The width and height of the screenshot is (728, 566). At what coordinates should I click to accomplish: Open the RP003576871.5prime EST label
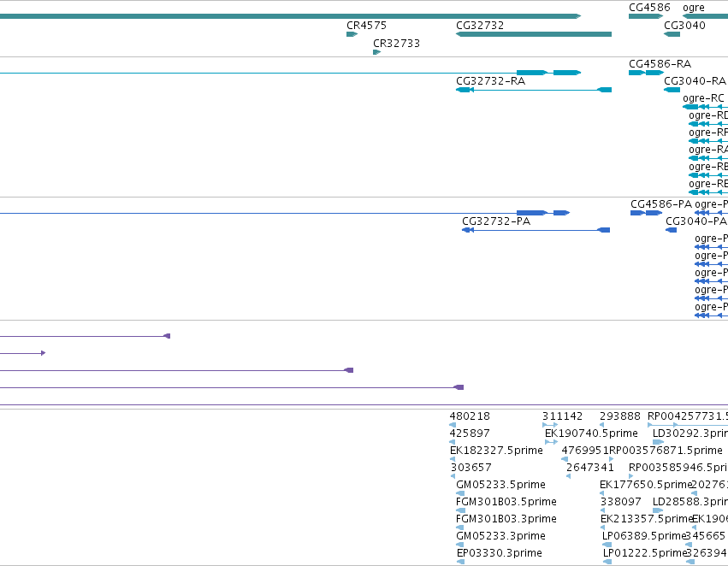pyautogui.click(x=666, y=451)
